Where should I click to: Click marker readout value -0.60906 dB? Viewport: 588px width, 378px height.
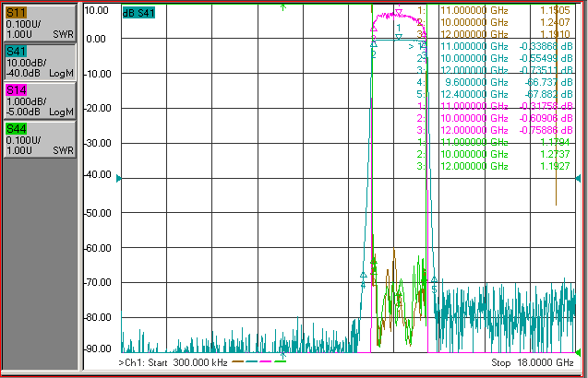coord(546,118)
